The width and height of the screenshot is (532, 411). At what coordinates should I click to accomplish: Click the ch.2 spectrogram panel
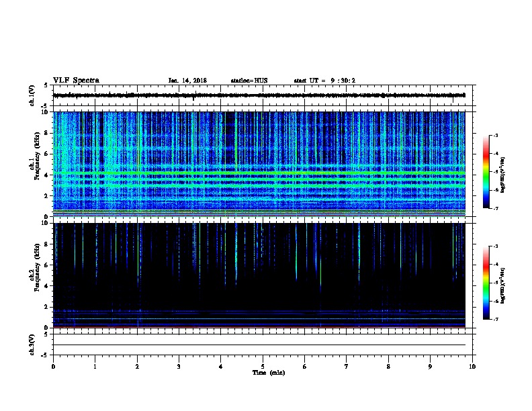[259, 275]
